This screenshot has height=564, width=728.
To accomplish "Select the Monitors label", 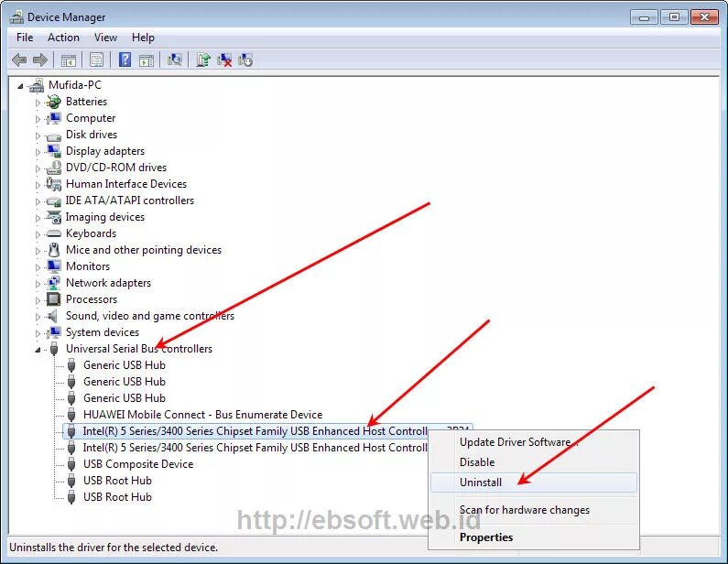I will [x=88, y=266].
